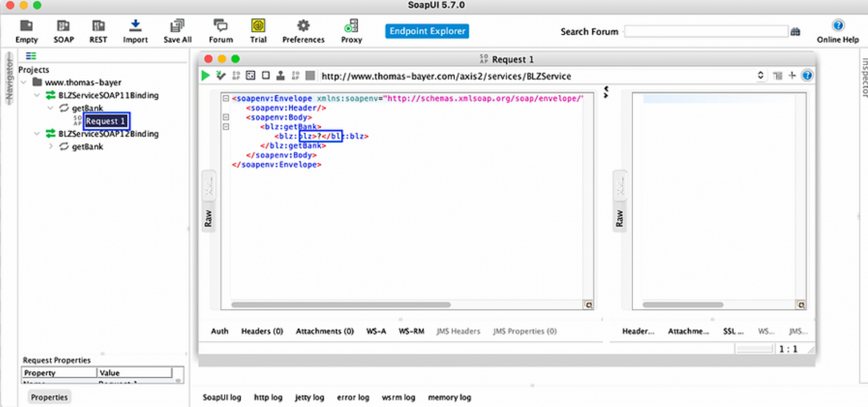Click response editor bottom-right magnifier icon
The width and height of the screenshot is (868, 407).
click(801, 305)
